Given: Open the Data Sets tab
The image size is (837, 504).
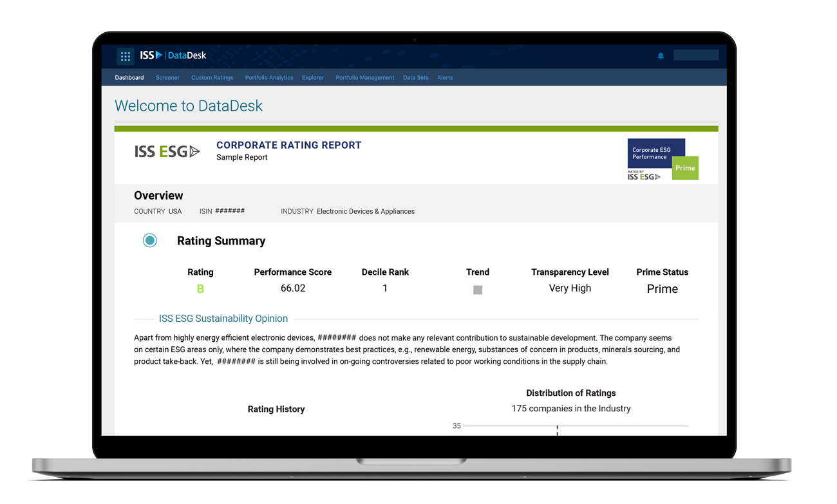Looking at the screenshot, I should click(x=416, y=78).
